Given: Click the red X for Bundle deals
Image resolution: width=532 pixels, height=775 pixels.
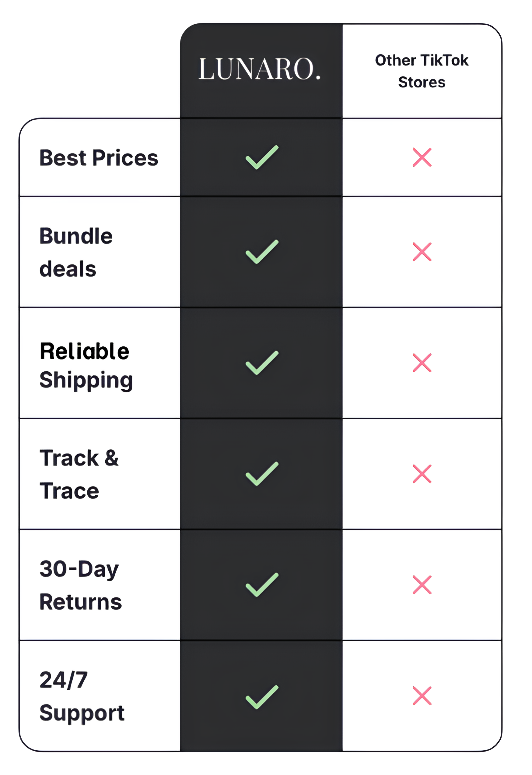Looking at the screenshot, I should click(422, 252).
